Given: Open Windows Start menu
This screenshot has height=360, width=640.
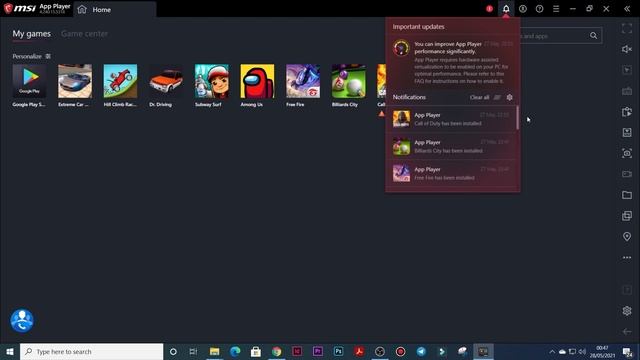Looking at the screenshot, I should coord(10,351).
